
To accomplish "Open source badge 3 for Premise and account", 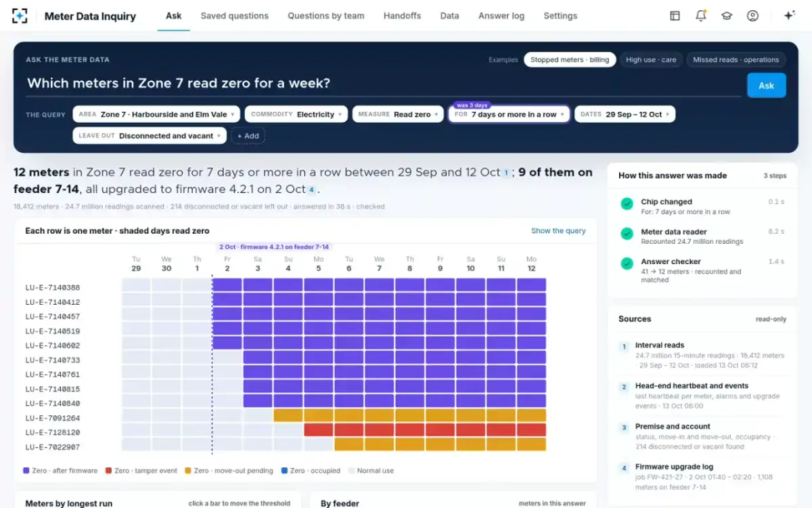I will [625, 428].
